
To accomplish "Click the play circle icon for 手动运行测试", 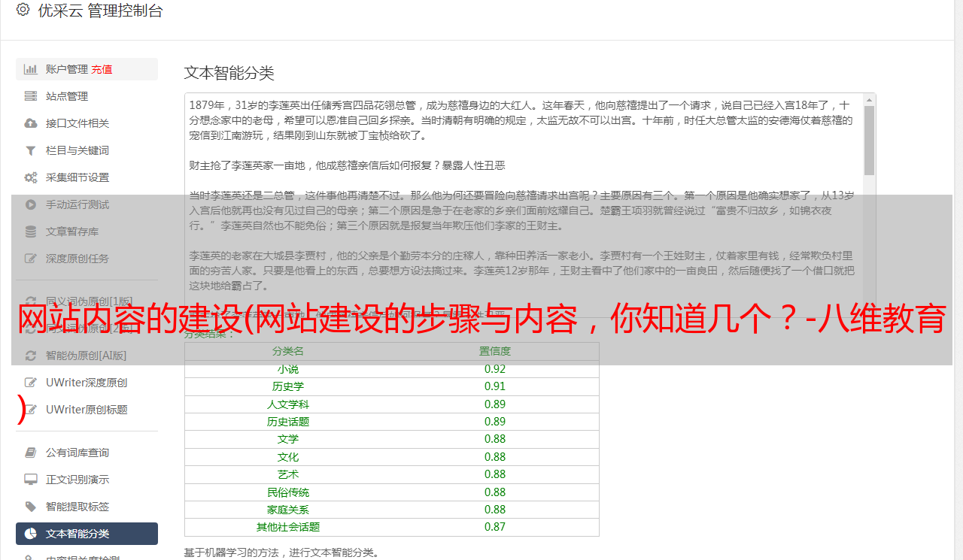I will coord(31,204).
